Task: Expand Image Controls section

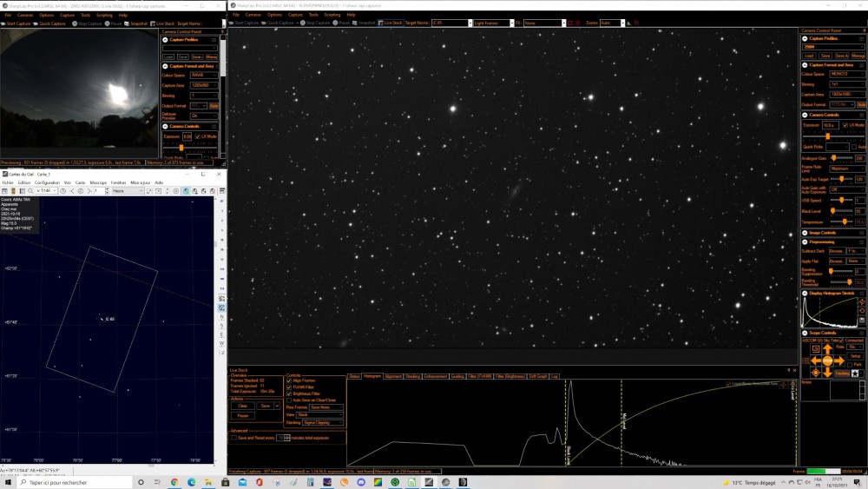Action: 805,233
